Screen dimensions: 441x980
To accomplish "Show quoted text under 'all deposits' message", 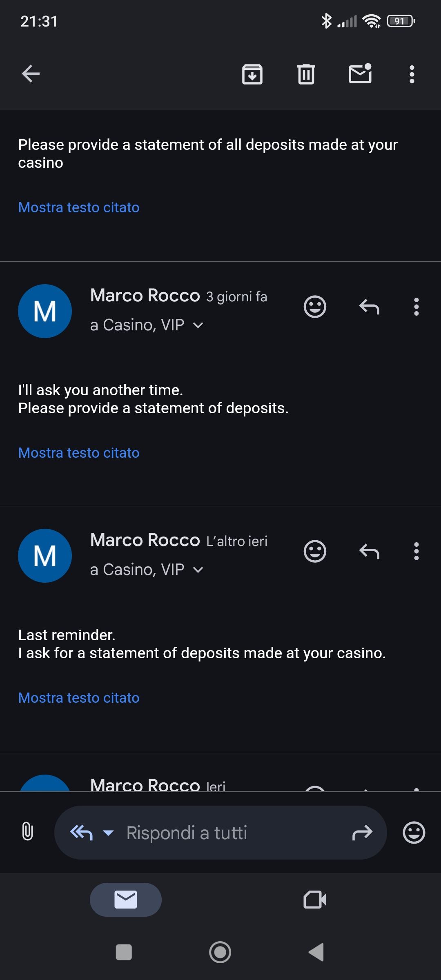I will [79, 207].
